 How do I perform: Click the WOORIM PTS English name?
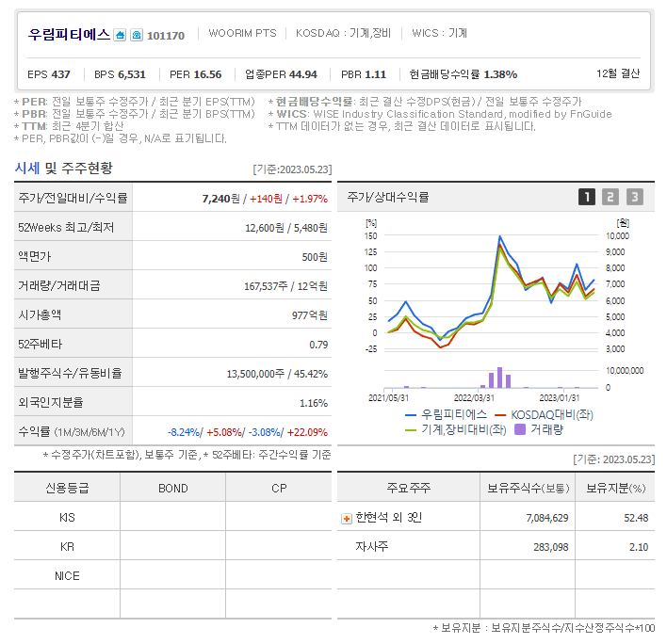point(242,33)
